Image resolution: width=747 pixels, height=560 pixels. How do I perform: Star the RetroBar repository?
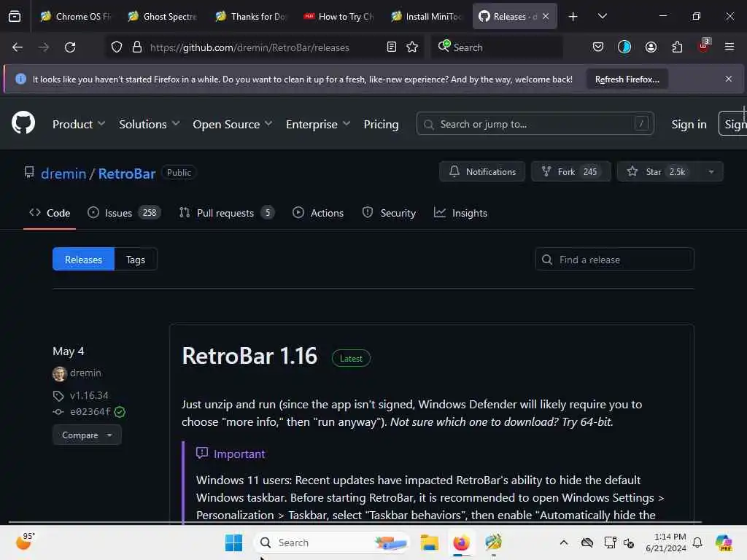point(659,172)
